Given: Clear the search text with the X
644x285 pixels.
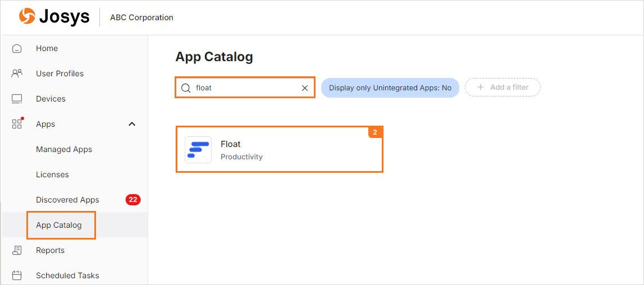Looking at the screenshot, I should 305,88.
